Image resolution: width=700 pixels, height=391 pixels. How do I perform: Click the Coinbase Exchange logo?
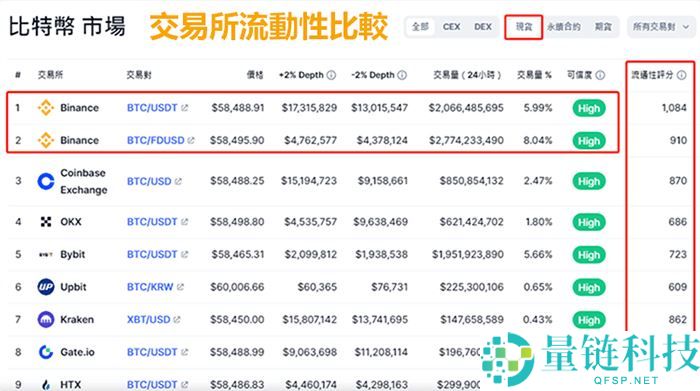pyautogui.click(x=46, y=181)
